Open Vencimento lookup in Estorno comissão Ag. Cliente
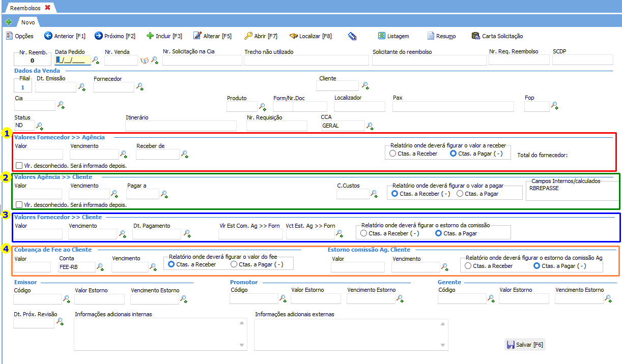The height and width of the screenshot is (364, 622). (445, 267)
